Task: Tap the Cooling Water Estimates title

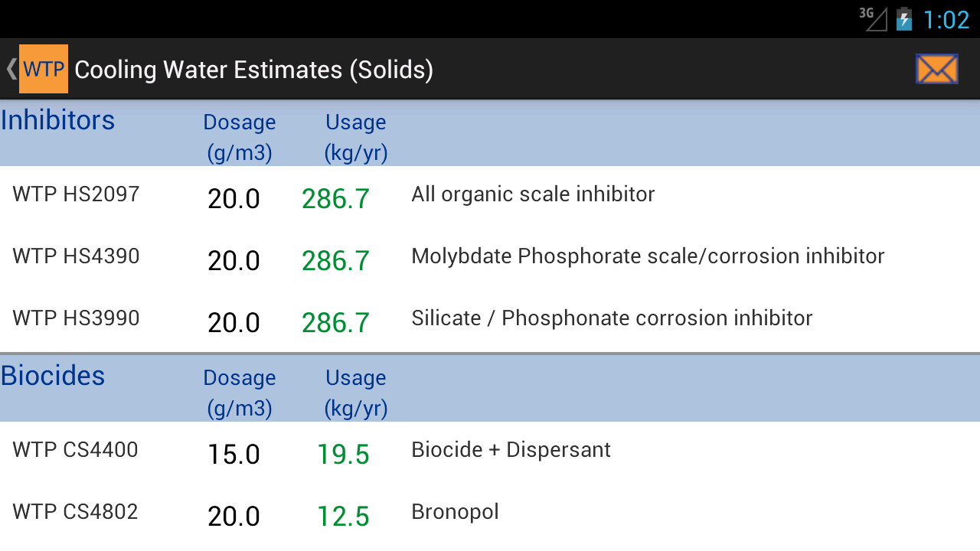Action: pos(253,70)
